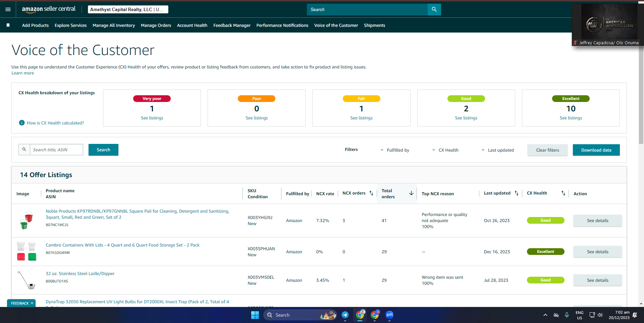Open Noble Products Square Pail listing link
Screen dimensions: 644x323
(x=138, y=214)
